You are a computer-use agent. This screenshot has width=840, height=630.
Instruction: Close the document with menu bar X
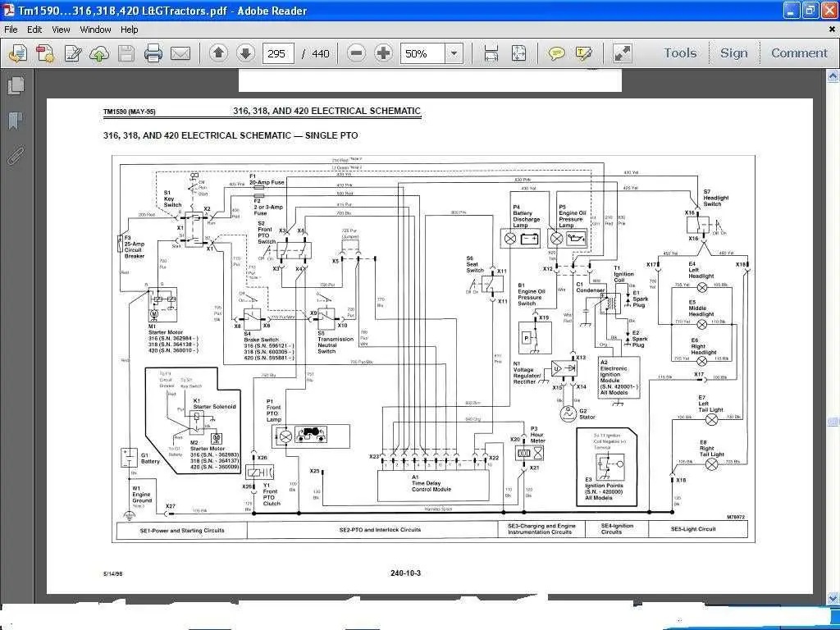click(x=832, y=30)
